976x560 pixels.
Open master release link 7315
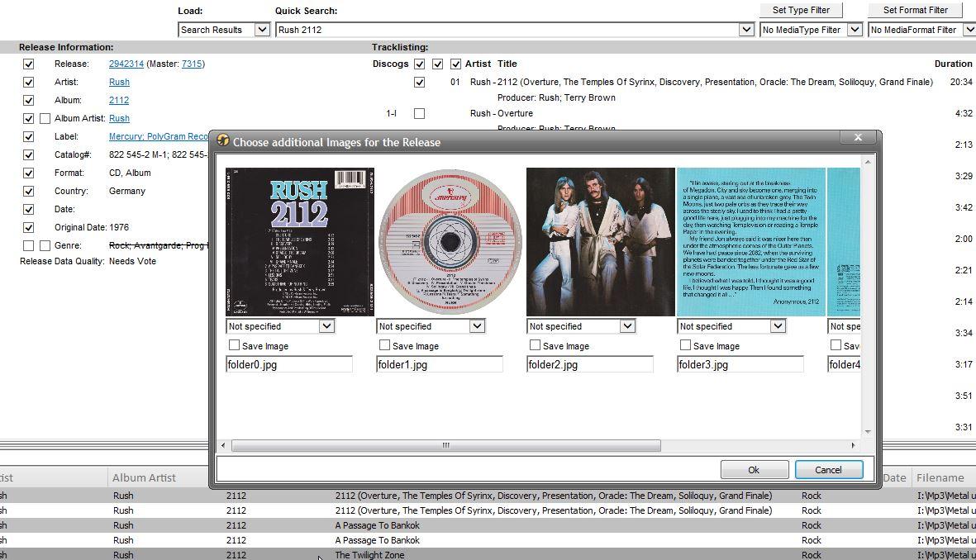(x=192, y=64)
